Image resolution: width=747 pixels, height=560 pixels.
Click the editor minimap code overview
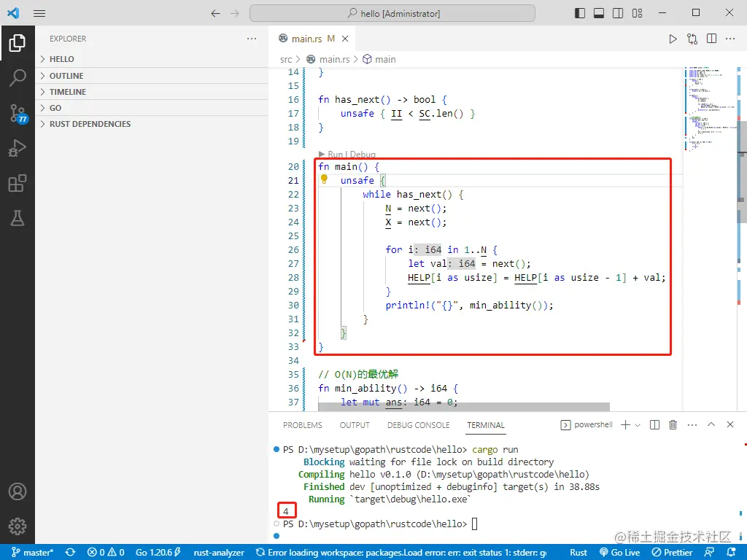point(710,109)
